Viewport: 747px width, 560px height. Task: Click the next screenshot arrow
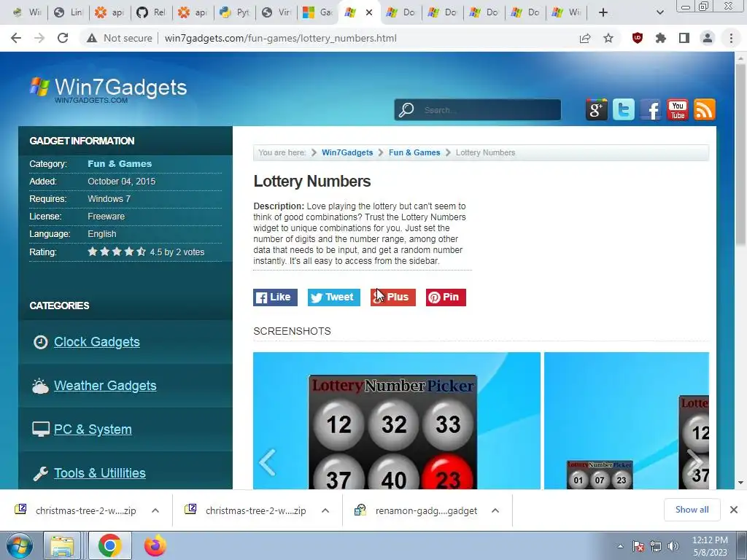(x=694, y=462)
